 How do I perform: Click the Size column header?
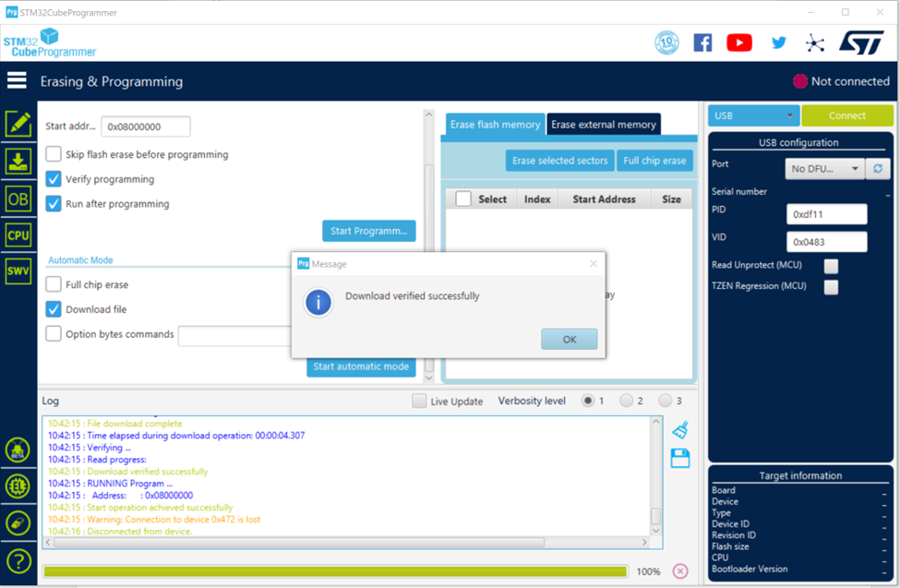(671, 199)
